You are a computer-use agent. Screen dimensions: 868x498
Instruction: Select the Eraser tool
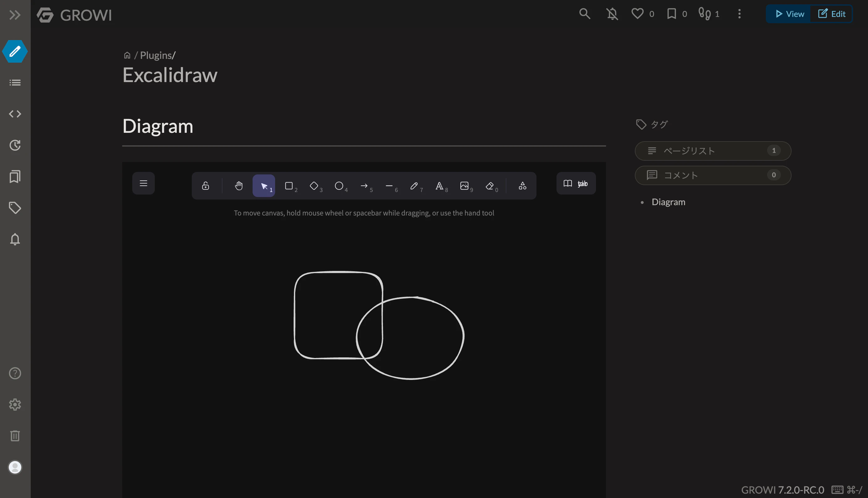pos(489,186)
